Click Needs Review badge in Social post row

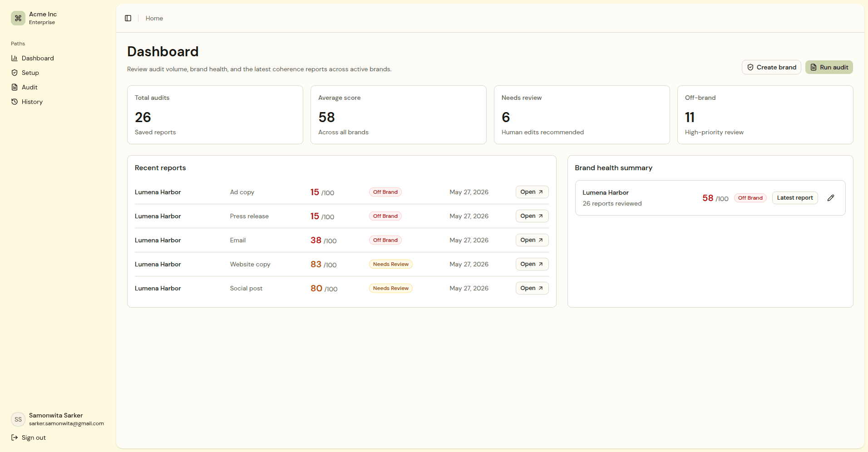(x=391, y=288)
